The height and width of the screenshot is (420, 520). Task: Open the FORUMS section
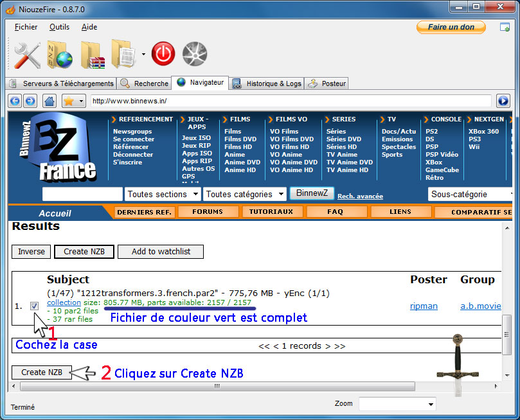[208, 212]
